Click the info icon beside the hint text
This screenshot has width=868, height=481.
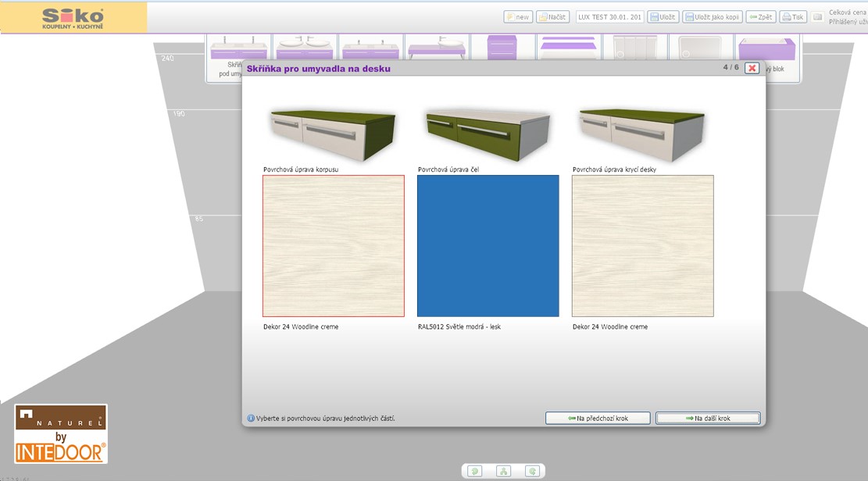pyautogui.click(x=251, y=419)
